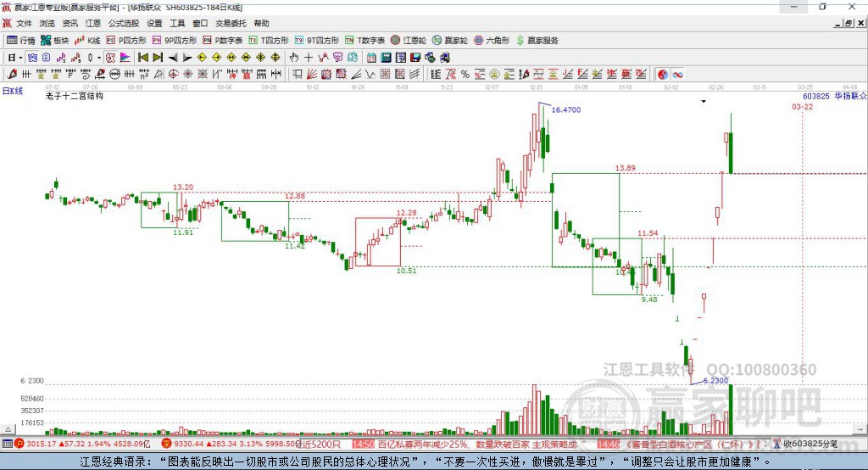The height and width of the screenshot is (470, 868).
Task: Click the 6.2300 low price label
Action: 715,380
